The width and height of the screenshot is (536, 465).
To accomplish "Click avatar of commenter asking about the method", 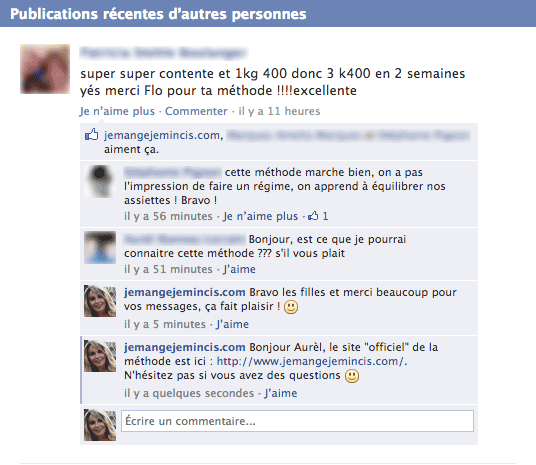I will pos(100,248).
